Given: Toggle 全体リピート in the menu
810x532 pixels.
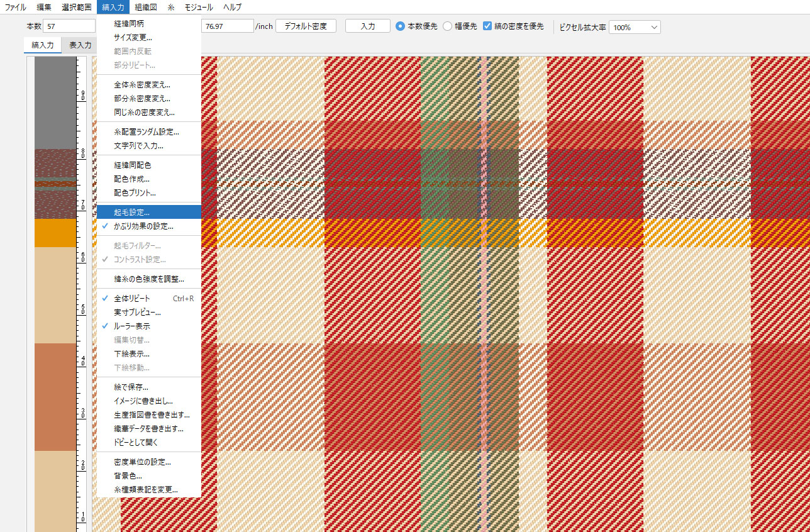Looking at the screenshot, I should 132,298.
